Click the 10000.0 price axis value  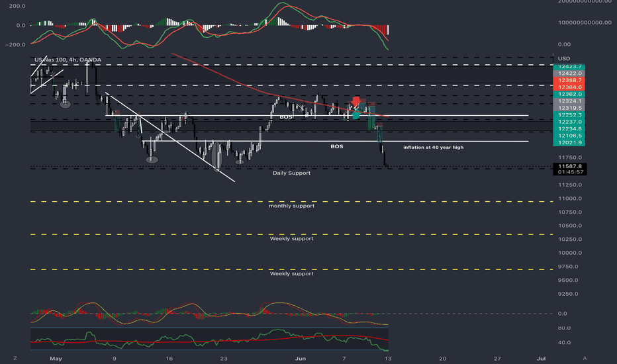point(570,253)
